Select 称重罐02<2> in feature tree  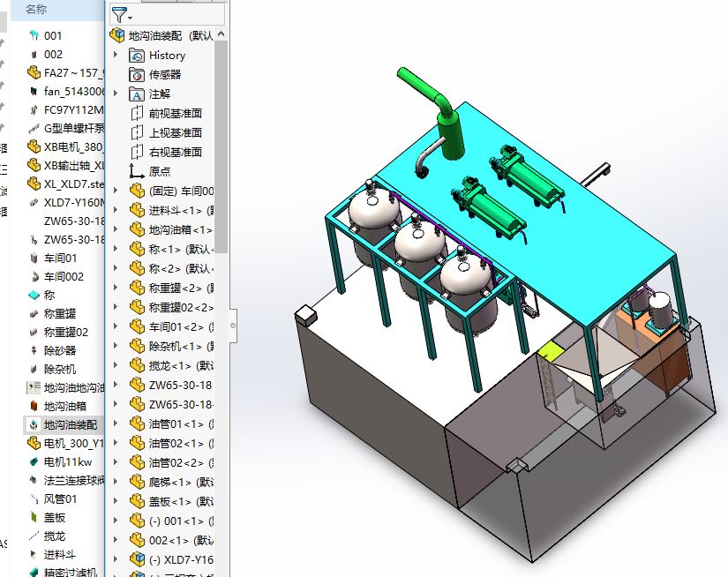(182, 307)
